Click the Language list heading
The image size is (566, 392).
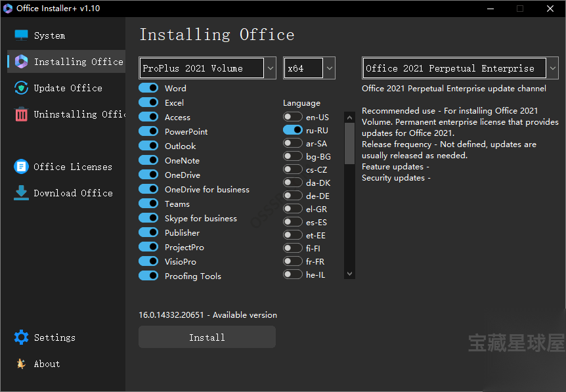tap(301, 103)
